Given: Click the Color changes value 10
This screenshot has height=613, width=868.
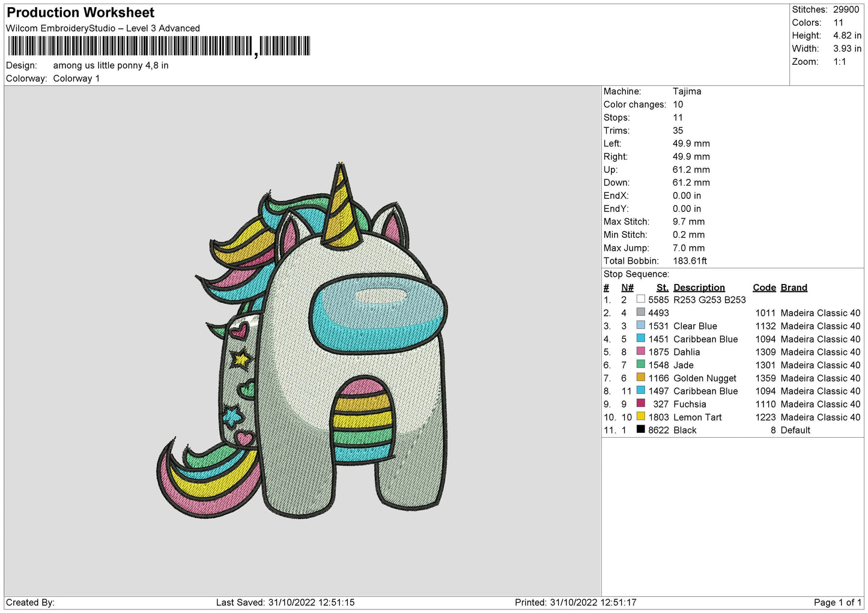Looking at the screenshot, I should 678,104.
